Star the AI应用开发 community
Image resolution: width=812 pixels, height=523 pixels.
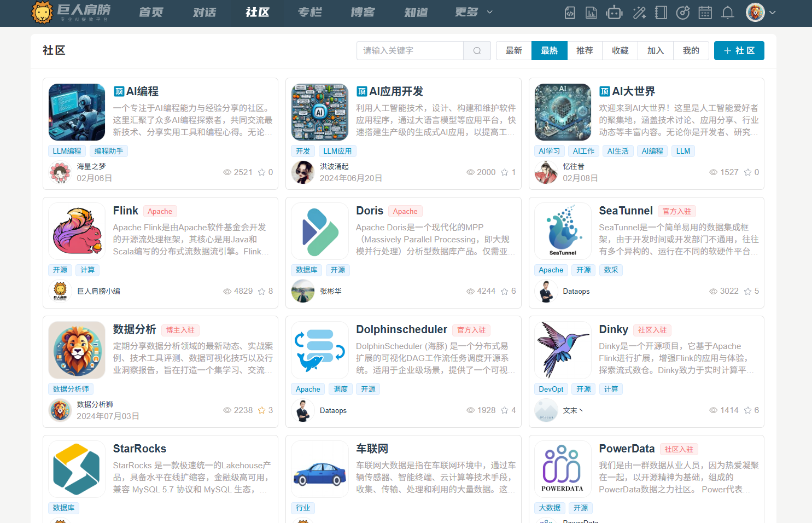pos(505,172)
